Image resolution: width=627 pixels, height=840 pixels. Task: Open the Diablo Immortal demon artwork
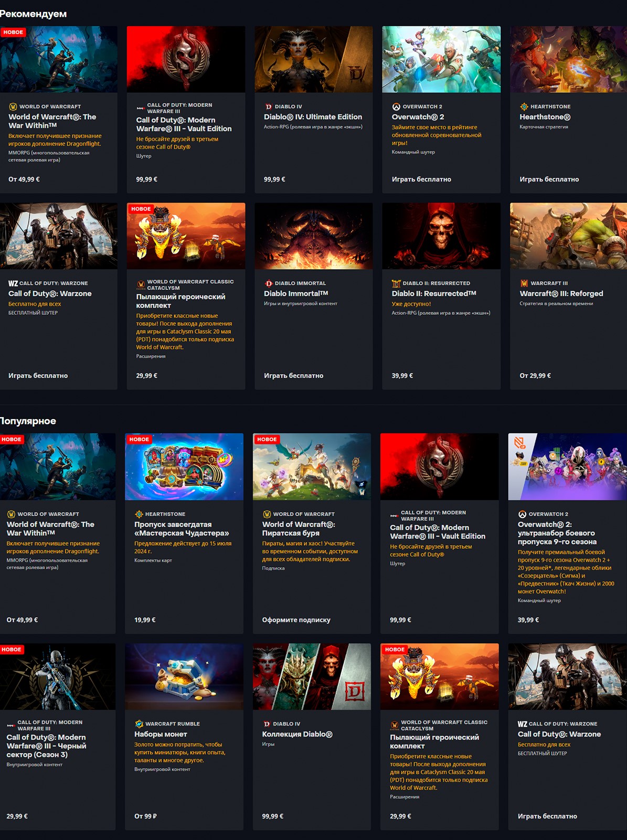313,236
